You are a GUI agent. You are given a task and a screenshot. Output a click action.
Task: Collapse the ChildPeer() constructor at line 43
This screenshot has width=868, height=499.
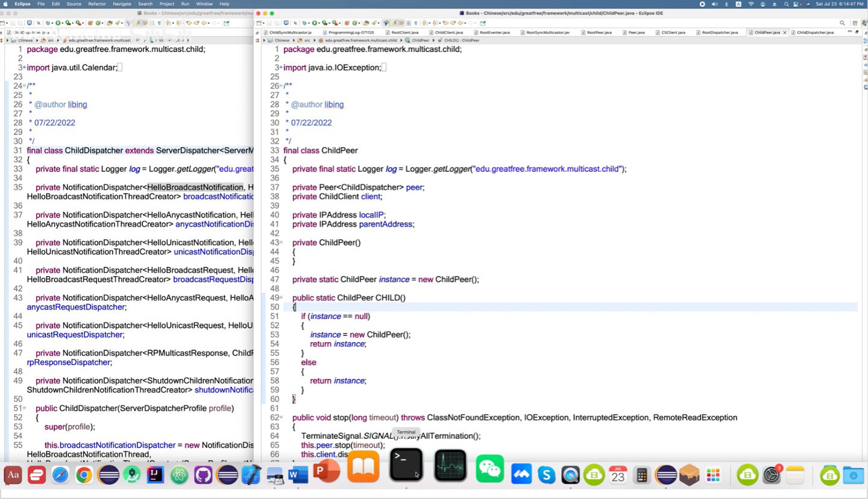click(x=281, y=242)
